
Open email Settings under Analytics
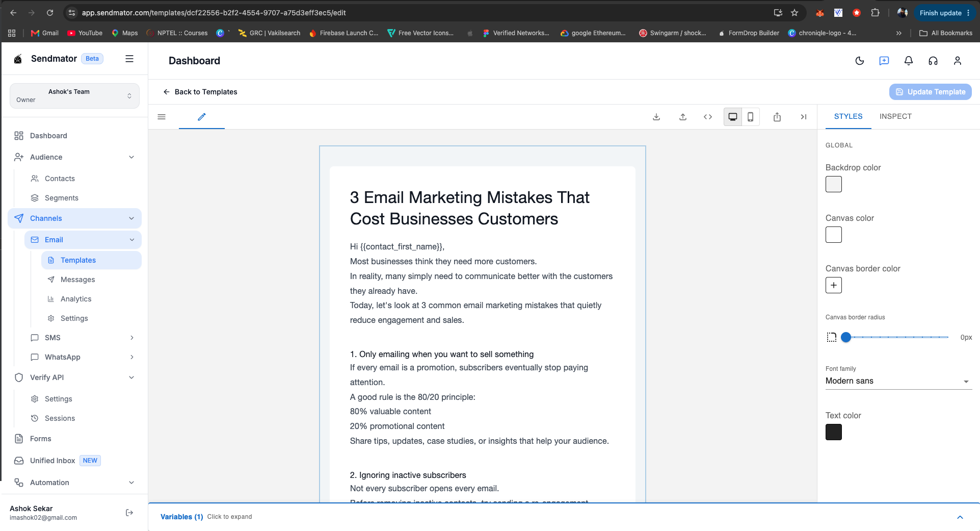pos(74,318)
